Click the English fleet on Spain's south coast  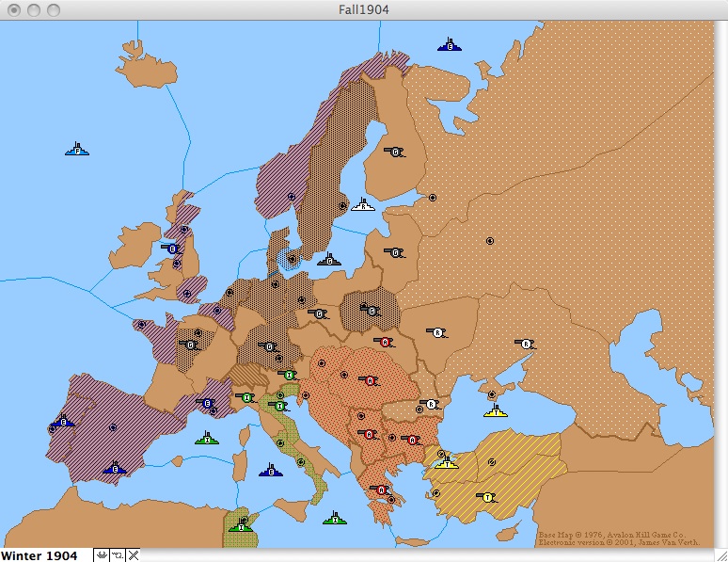pos(114,468)
